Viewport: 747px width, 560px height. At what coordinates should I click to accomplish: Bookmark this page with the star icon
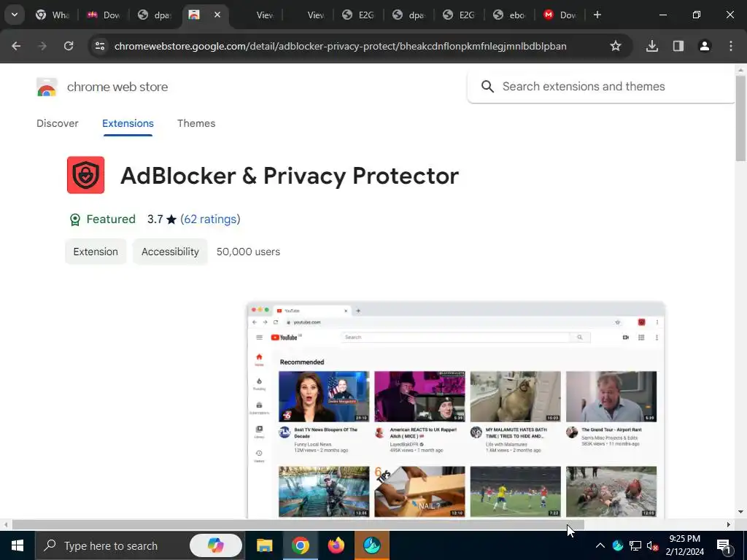click(x=616, y=46)
